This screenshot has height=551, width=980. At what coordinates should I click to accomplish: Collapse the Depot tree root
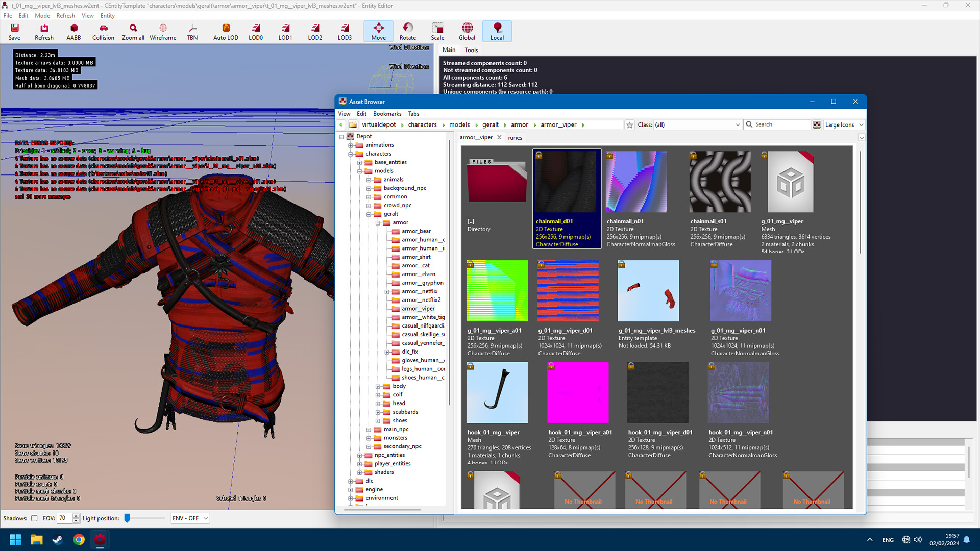coord(341,137)
